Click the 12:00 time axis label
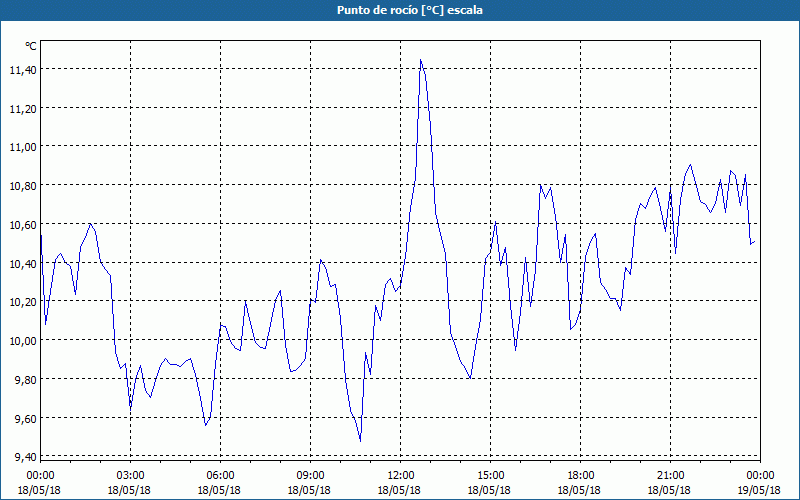The image size is (800, 500). coord(401,476)
